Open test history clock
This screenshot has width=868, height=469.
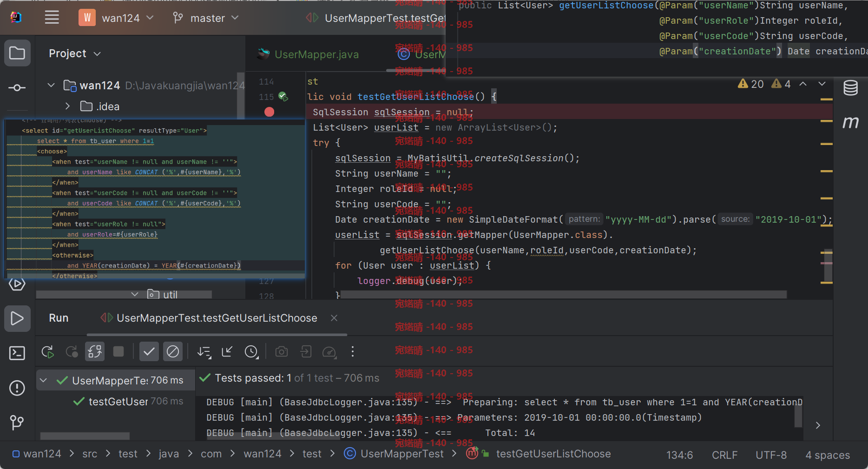point(251,352)
